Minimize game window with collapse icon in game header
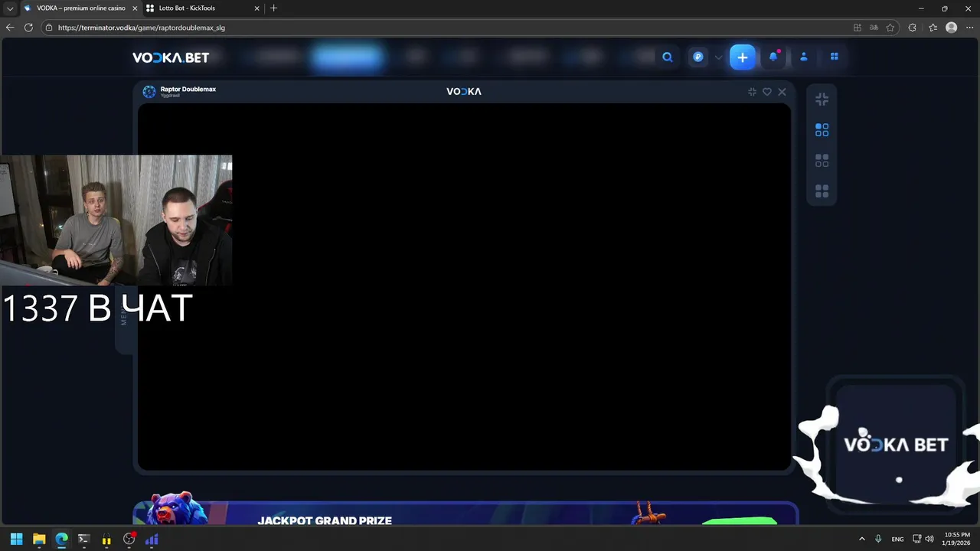Image resolution: width=980 pixels, height=551 pixels. coord(752,92)
